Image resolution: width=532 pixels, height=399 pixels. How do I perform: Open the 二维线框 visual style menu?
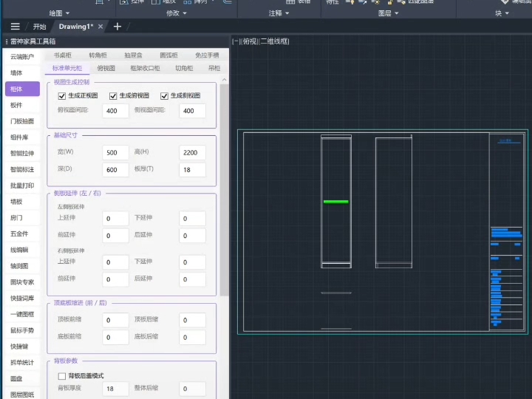[x=274, y=41]
